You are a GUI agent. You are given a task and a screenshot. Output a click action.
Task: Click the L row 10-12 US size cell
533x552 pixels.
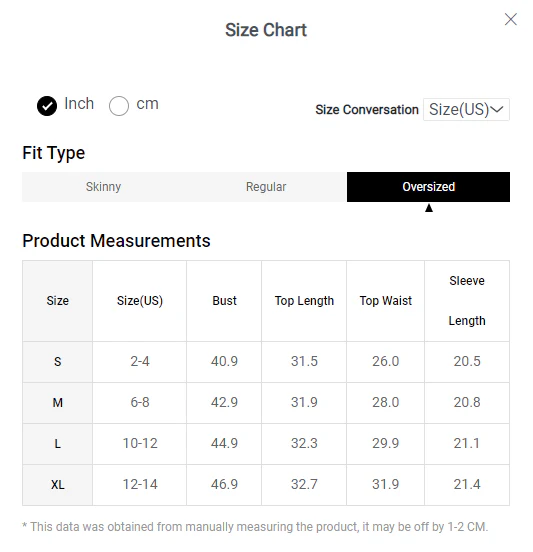click(x=140, y=444)
